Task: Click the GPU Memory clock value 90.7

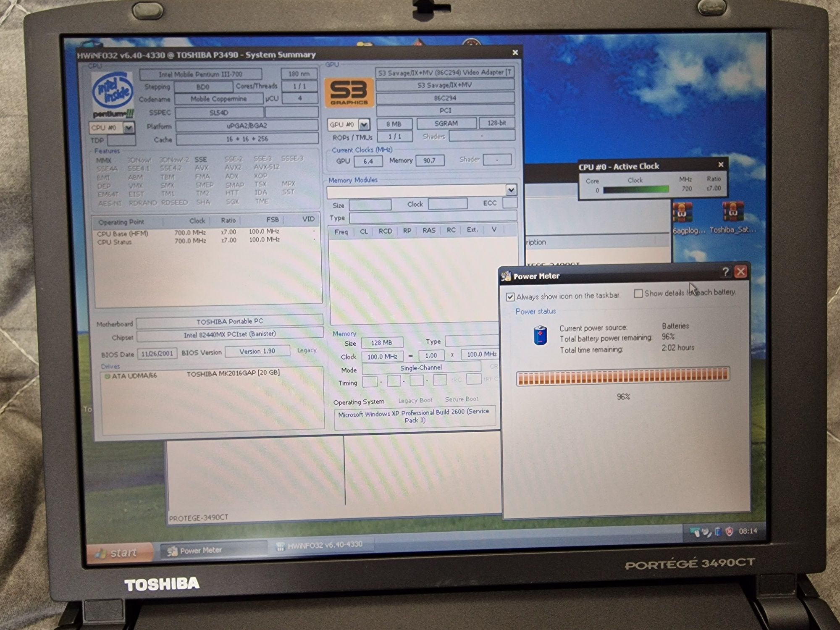Action: tap(430, 160)
